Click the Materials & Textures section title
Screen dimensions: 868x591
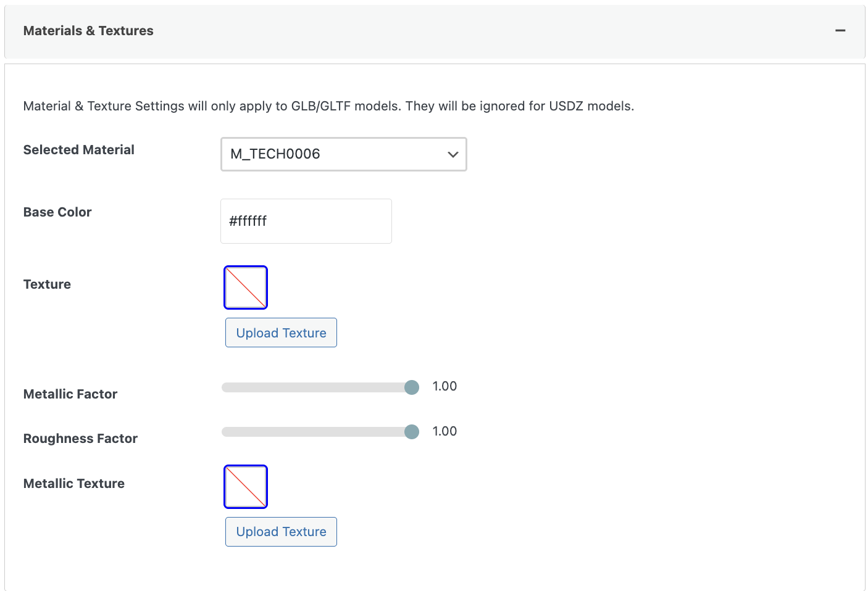[88, 31]
